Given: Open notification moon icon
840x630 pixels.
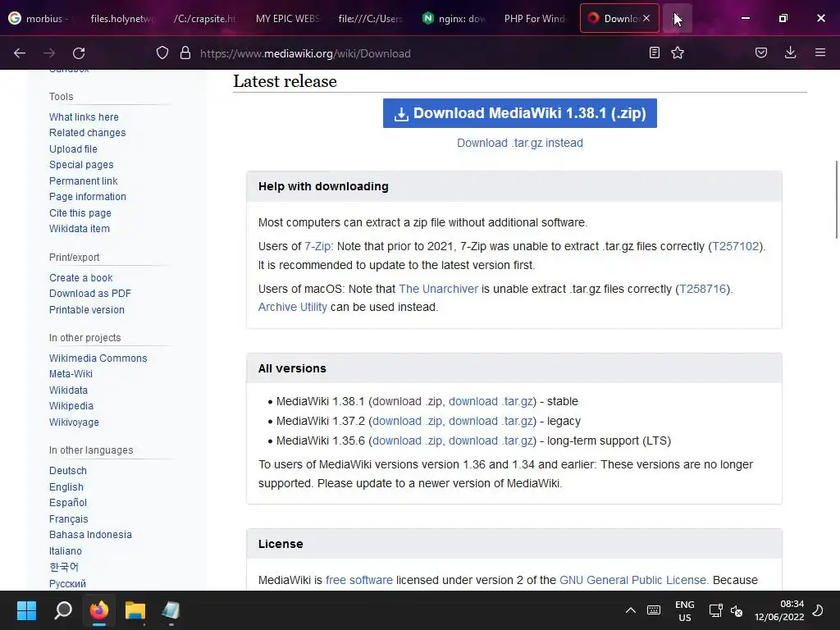Looking at the screenshot, I should coord(818,610).
